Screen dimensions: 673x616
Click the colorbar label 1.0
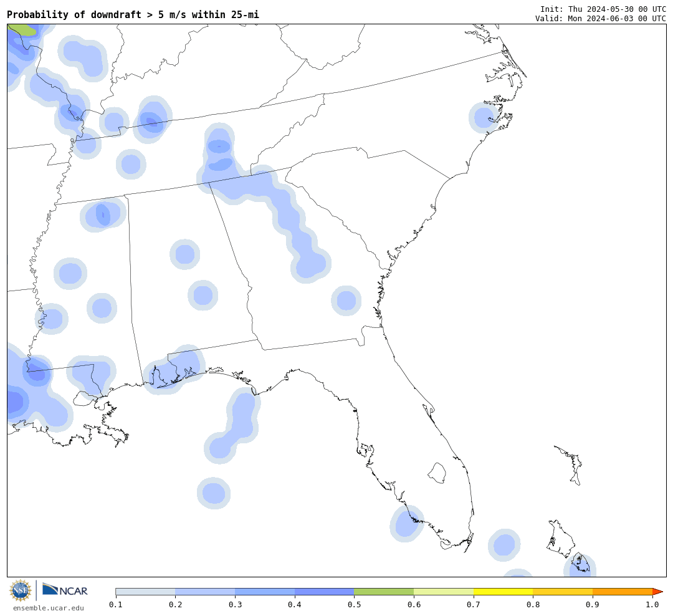[x=652, y=605]
